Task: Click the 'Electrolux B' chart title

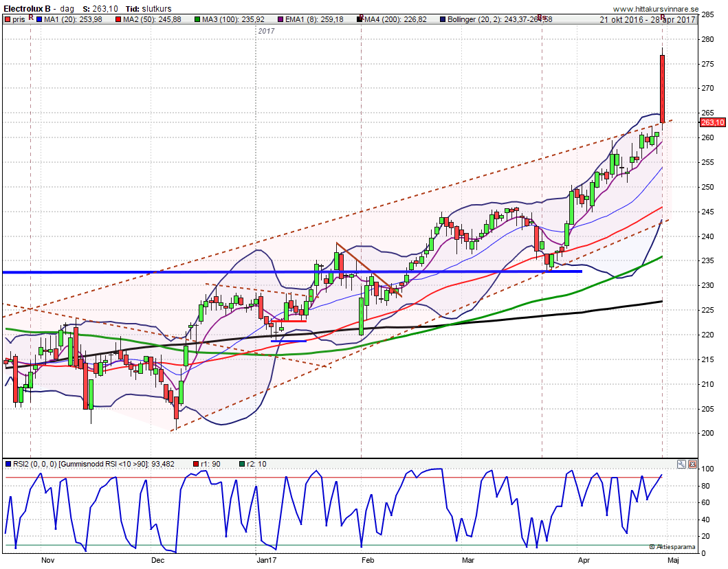Action: click(27, 9)
